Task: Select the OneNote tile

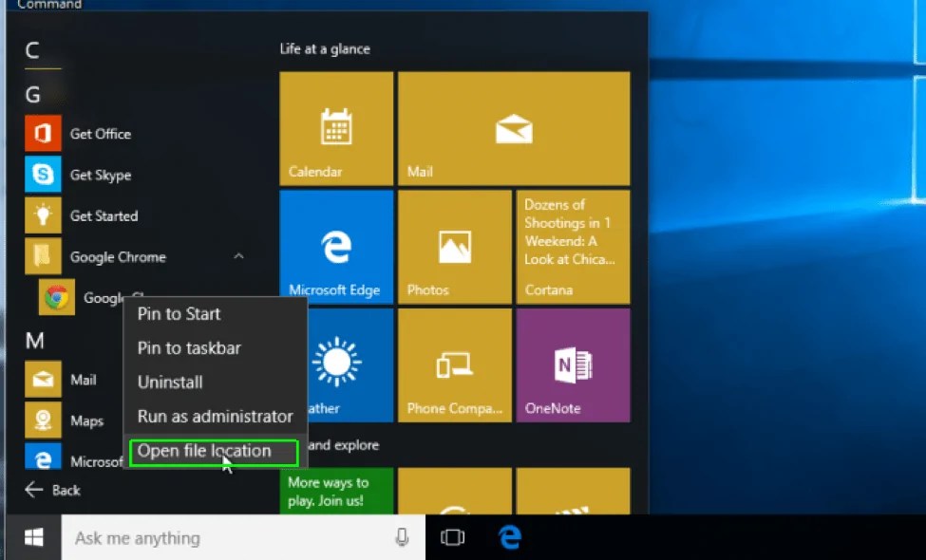Action: 573,365
